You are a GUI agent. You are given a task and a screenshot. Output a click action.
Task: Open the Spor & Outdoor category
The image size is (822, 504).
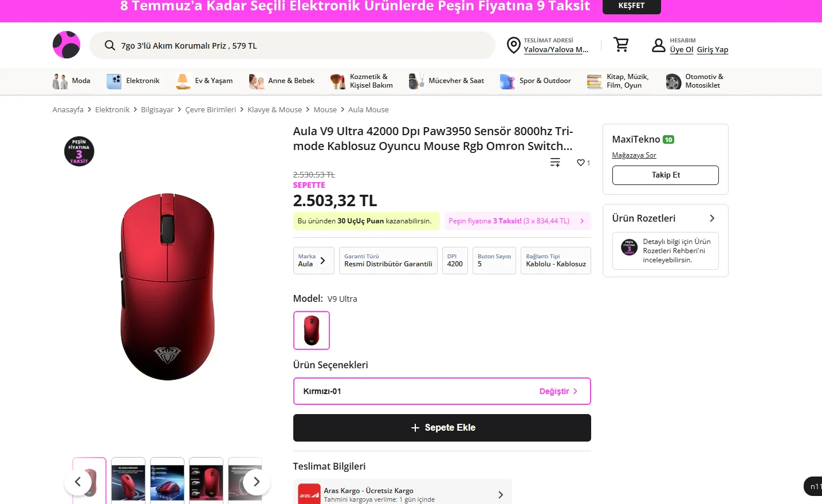click(535, 81)
